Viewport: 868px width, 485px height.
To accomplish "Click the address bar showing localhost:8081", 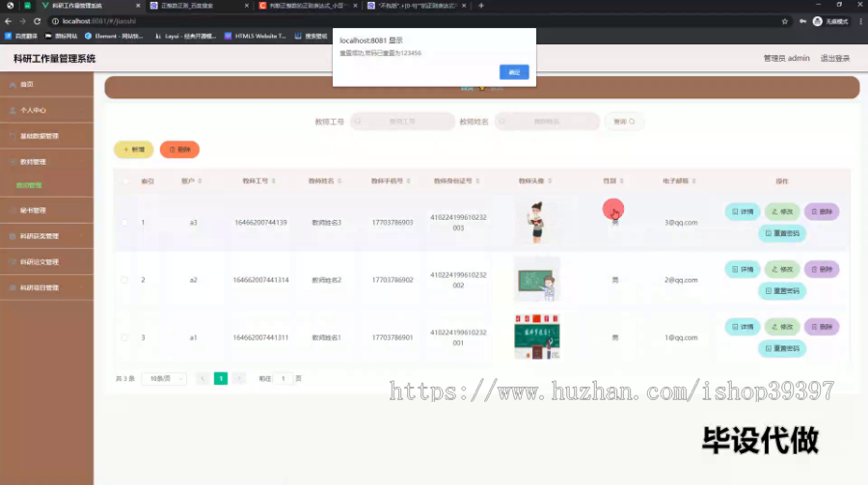I will [x=415, y=21].
